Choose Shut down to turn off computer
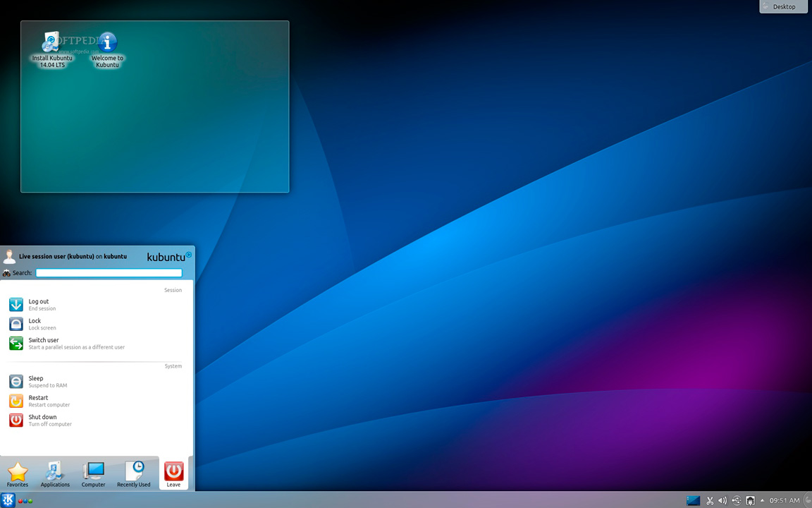812x508 pixels. click(x=42, y=420)
